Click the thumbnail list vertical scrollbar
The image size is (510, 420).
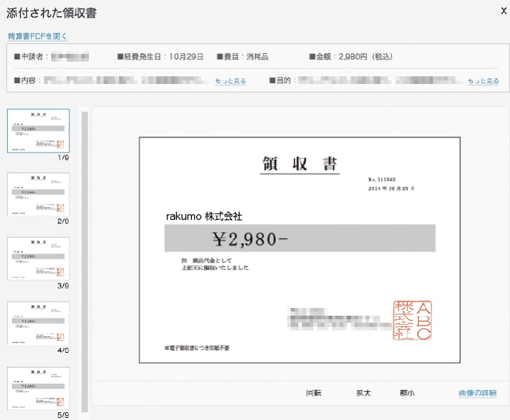85,262
